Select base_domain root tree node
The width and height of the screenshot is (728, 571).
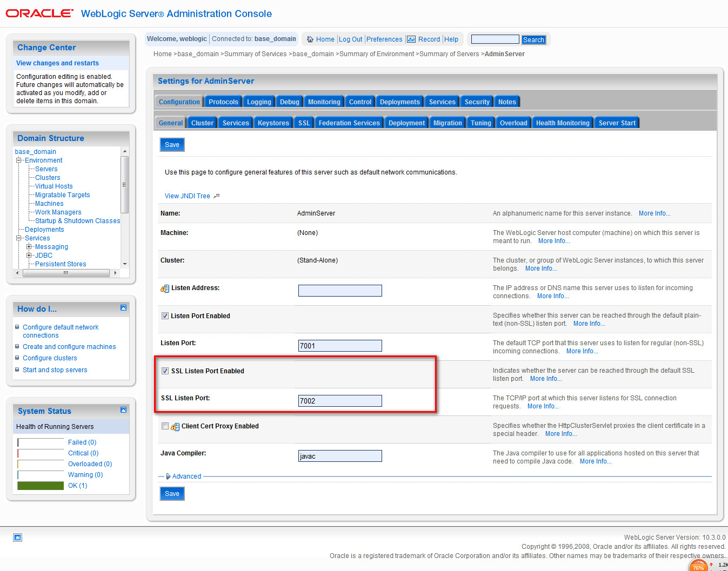35,152
